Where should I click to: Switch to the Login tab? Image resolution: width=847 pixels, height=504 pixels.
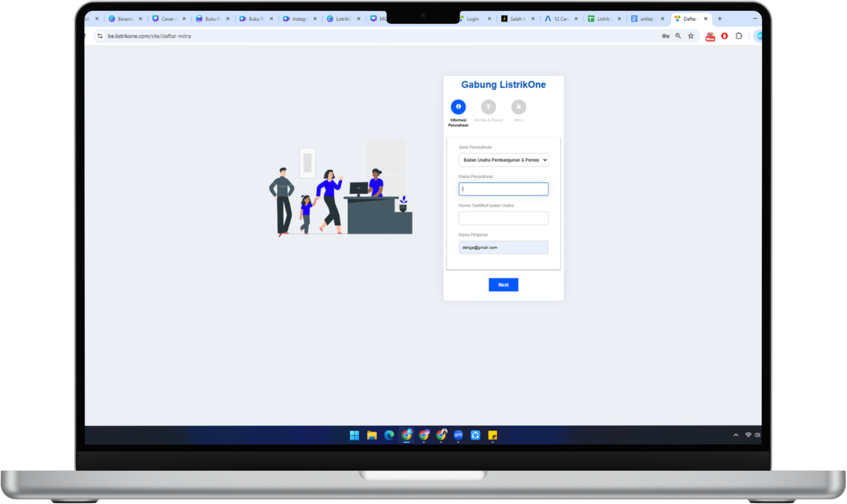pos(472,19)
